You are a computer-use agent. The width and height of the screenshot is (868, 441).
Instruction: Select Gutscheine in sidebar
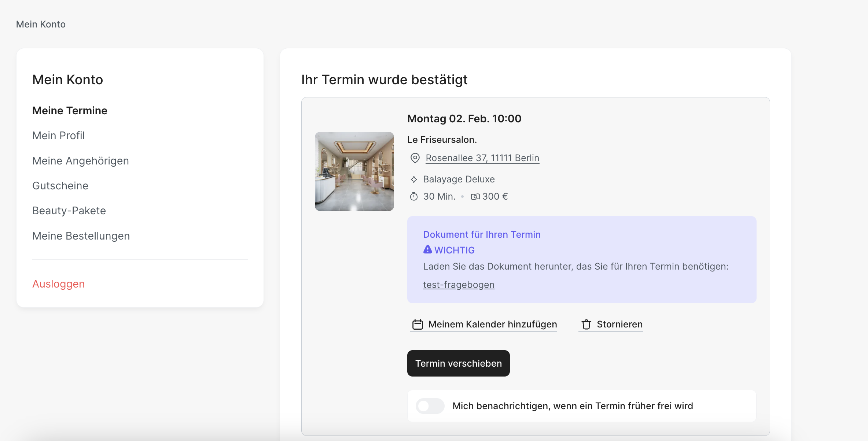[x=60, y=186]
